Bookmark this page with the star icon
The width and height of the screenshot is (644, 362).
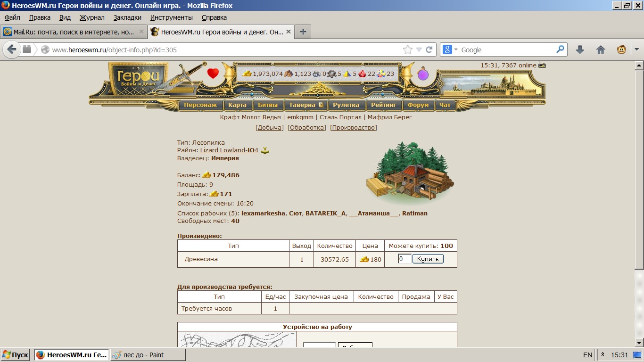pos(407,49)
